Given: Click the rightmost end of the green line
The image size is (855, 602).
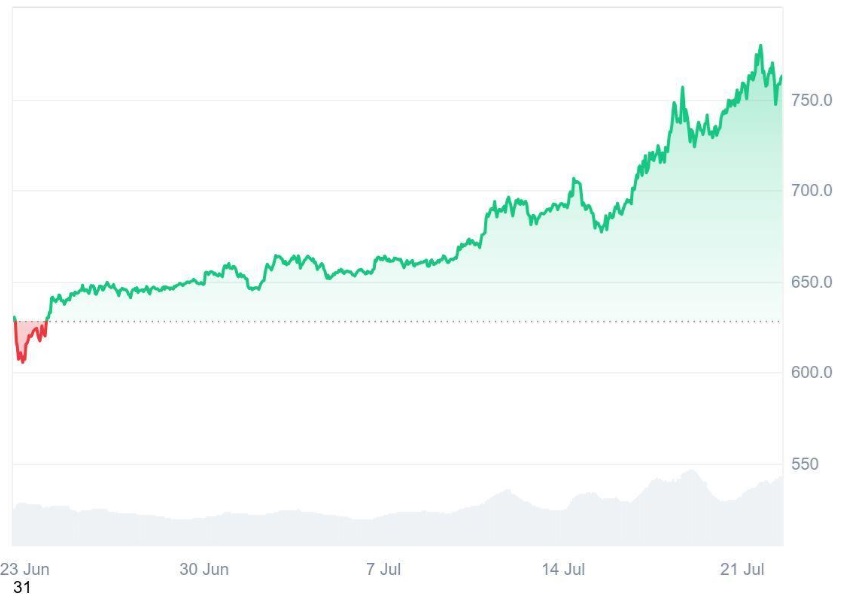Looking at the screenshot, I should coord(781,77).
